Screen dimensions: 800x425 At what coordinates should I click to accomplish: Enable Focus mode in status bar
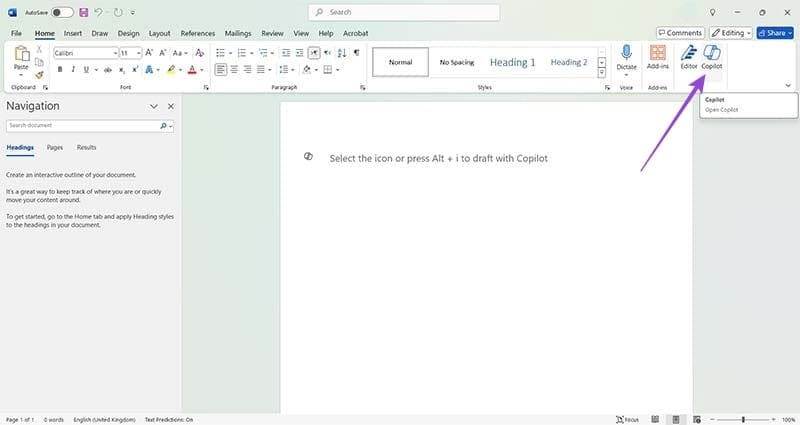628,419
